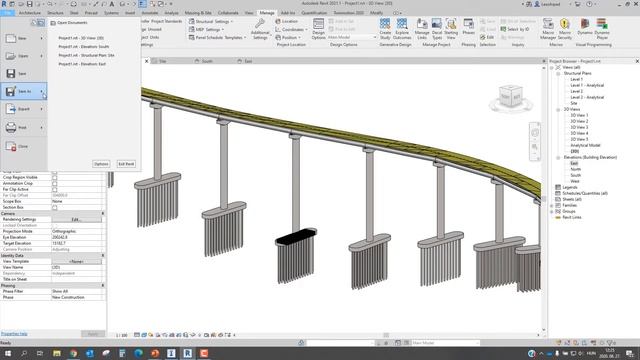Expand Families node in Project Browser
640x360 pixels.
coord(552,205)
